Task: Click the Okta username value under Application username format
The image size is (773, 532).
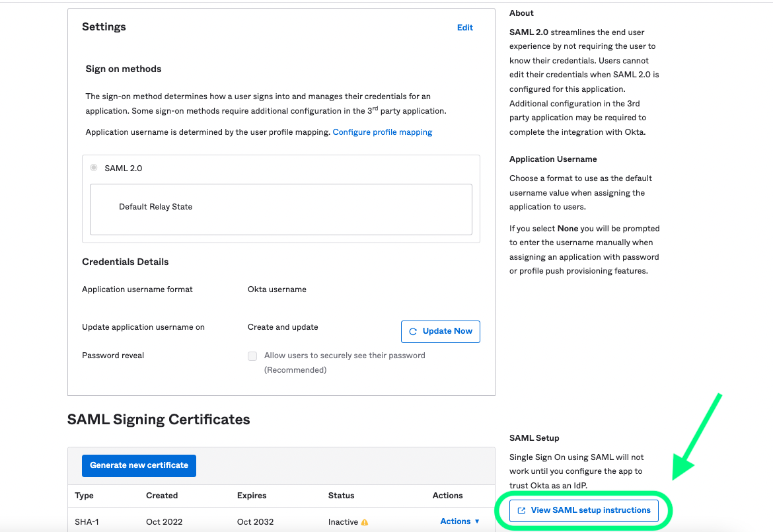Action: pyautogui.click(x=277, y=289)
